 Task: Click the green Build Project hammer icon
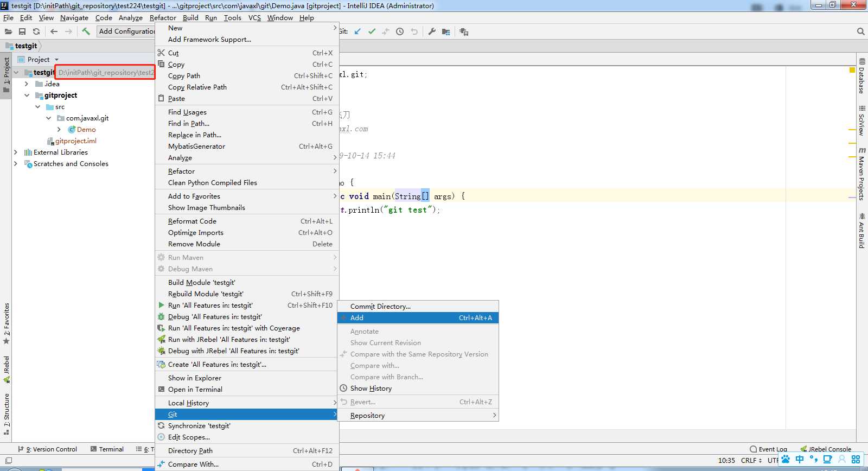point(86,31)
